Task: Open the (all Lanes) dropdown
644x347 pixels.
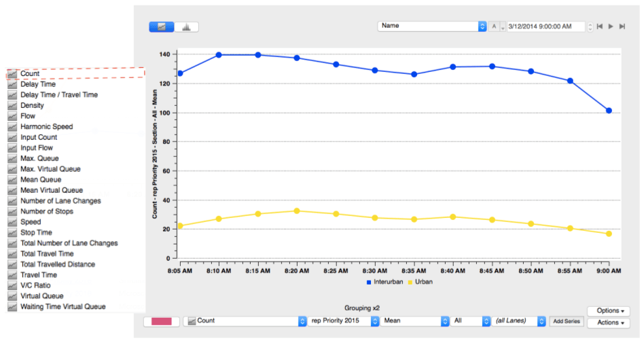Action: tap(519, 321)
